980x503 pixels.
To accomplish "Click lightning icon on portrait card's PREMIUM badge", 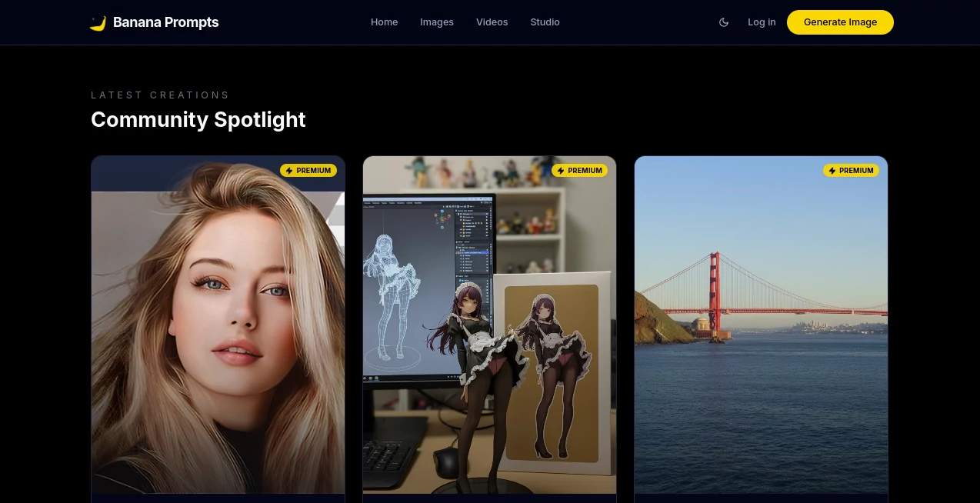I will [290, 171].
